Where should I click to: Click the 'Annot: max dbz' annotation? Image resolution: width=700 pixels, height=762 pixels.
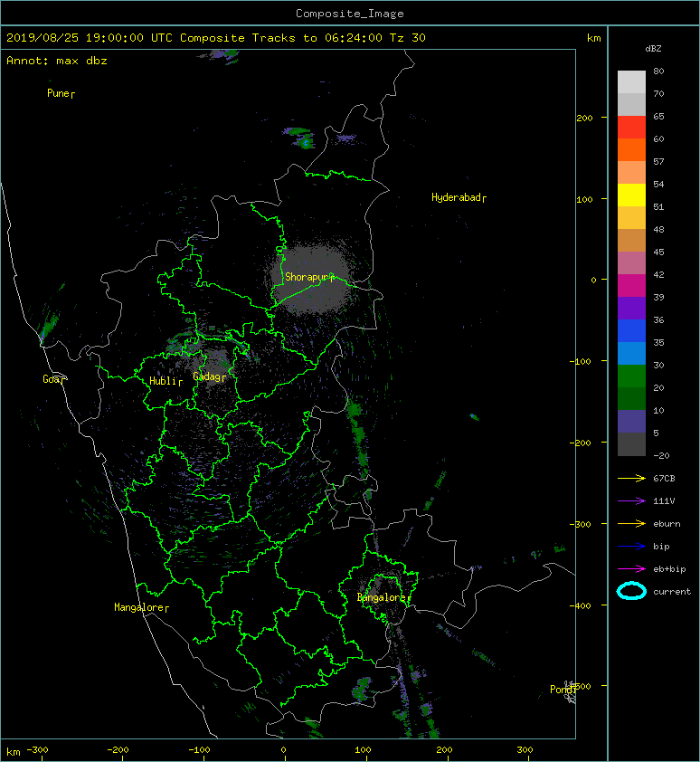(57, 61)
